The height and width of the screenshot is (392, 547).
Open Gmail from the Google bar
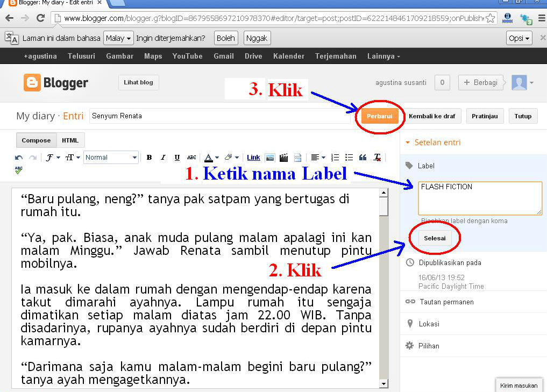tap(224, 56)
